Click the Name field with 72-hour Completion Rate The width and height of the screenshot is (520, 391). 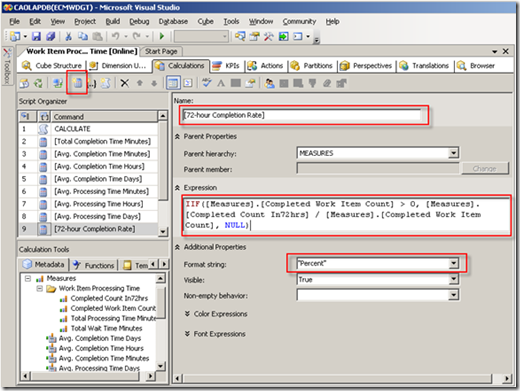(301, 115)
